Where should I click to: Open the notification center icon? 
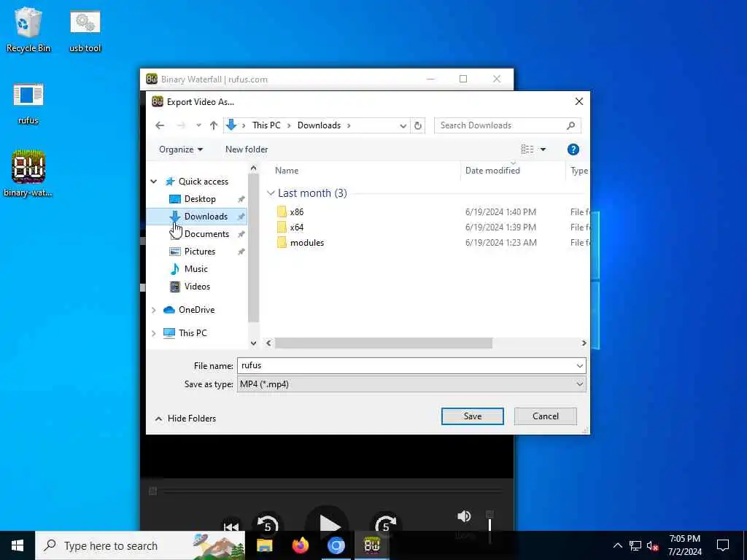point(723,545)
